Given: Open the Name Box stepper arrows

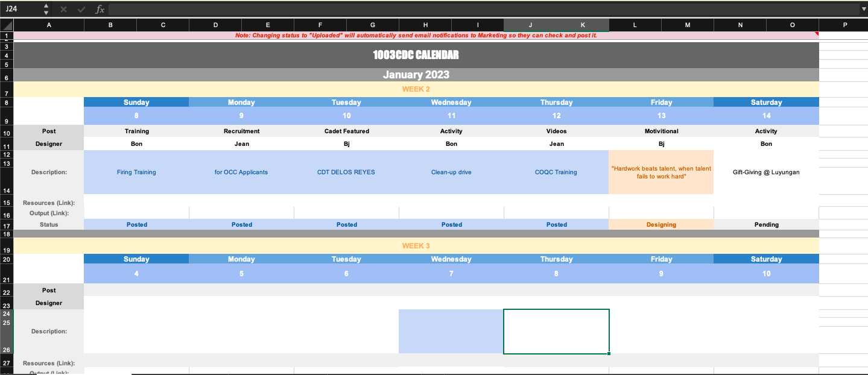Looking at the screenshot, I should [x=46, y=10].
